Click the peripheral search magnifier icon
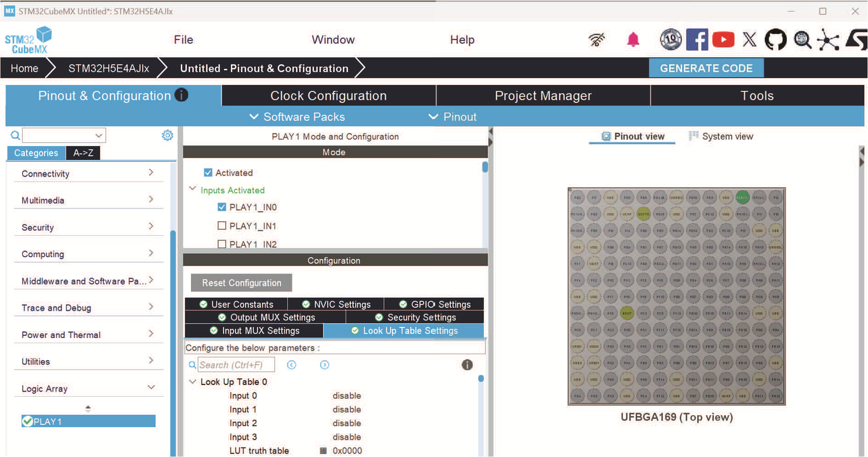The width and height of the screenshot is (868, 457). click(15, 135)
